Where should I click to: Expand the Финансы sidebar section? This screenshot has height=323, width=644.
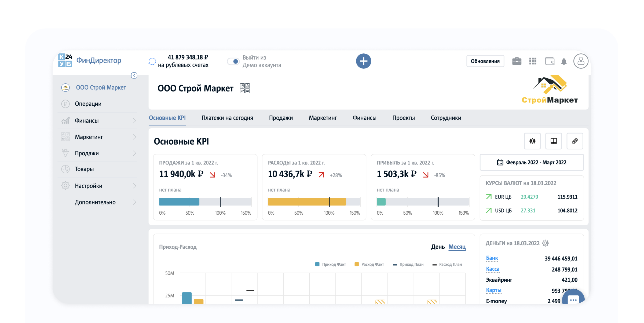click(134, 121)
